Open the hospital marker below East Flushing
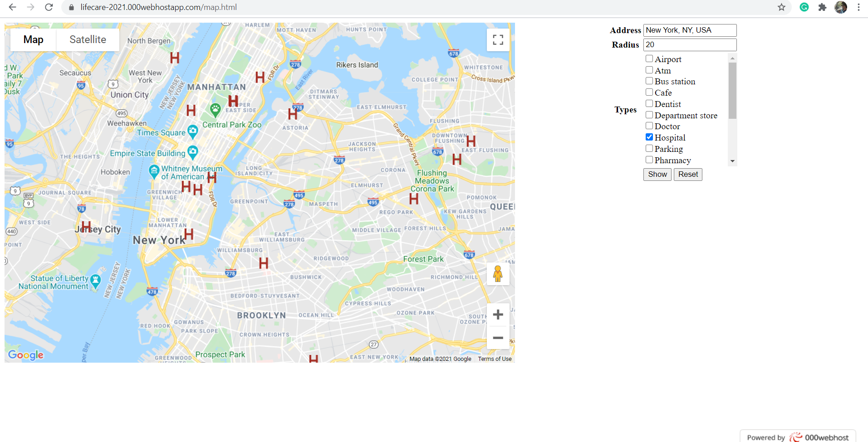868x442 pixels. click(457, 159)
